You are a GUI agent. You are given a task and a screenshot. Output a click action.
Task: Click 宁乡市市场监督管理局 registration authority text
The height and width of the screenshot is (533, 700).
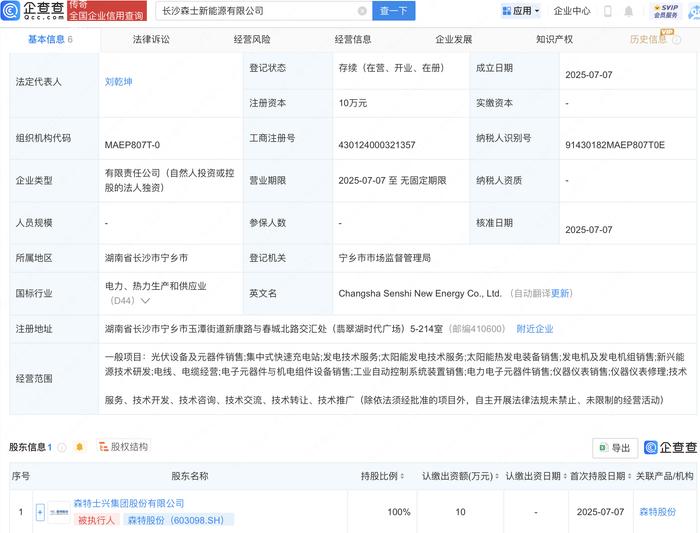pos(384,258)
